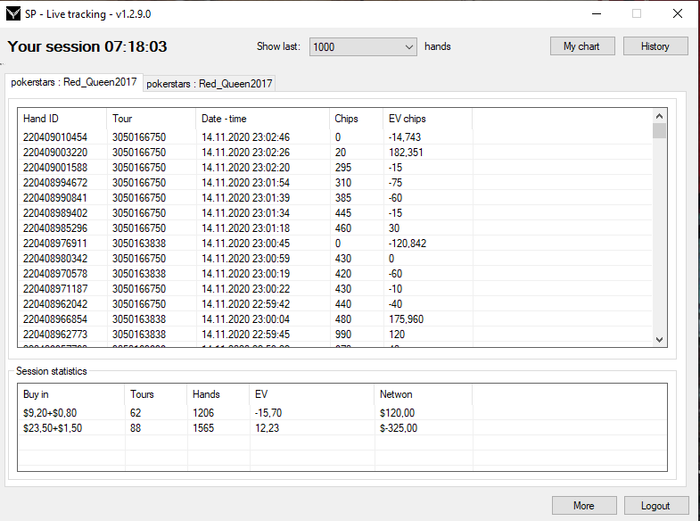Select hand 220408970578 row
700x521 pixels.
click(335, 274)
